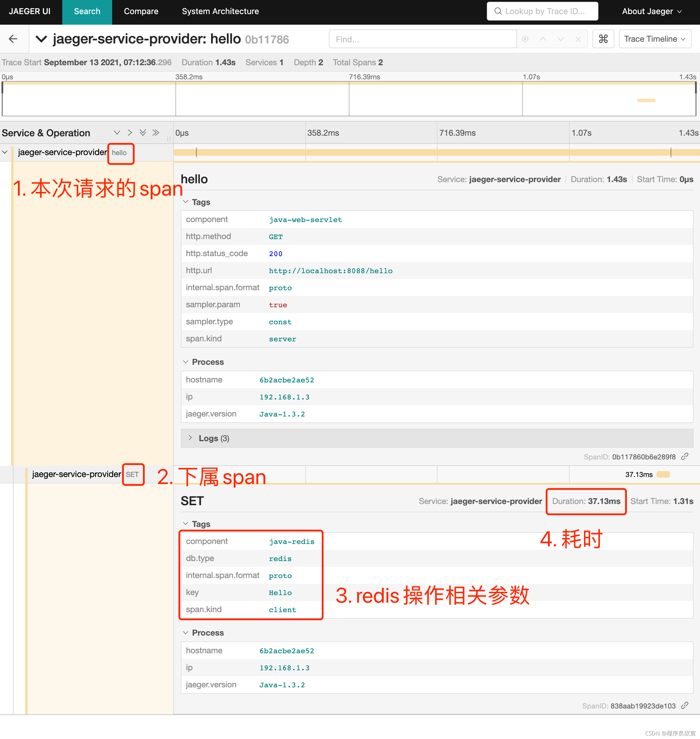This screenshot has height=739, width=700.
Task: Select the Search tab
Action: [86, 11]
